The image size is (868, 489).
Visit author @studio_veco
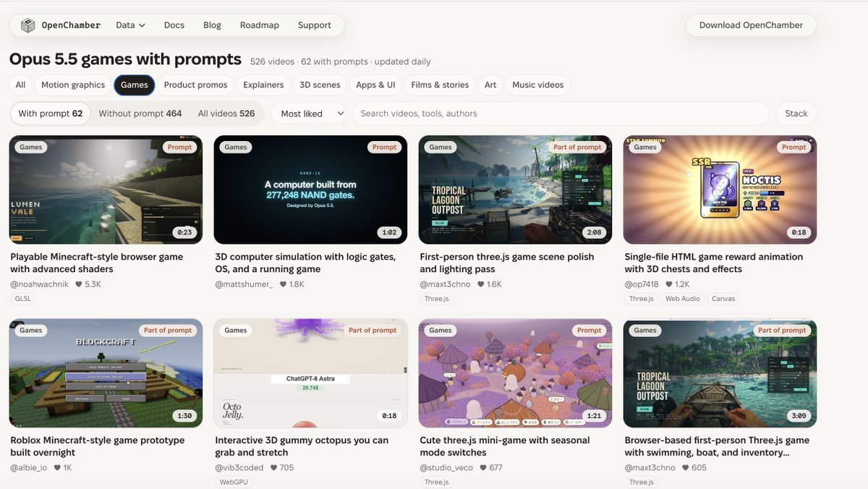(x=446, y=467)
